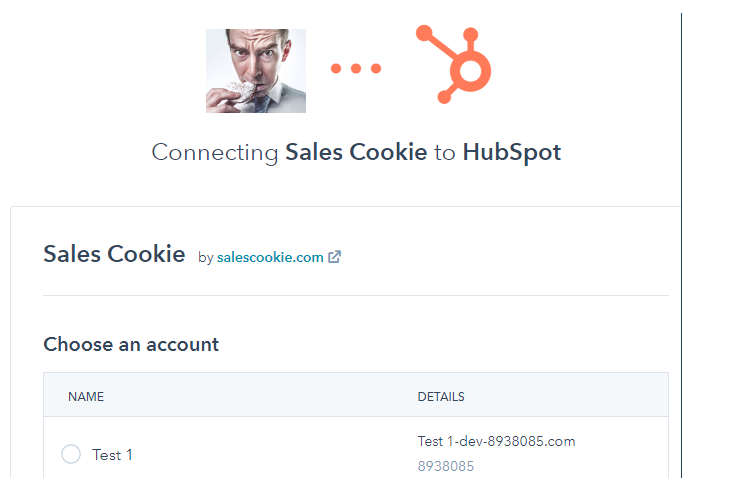Open the salescookie.com link

pyautogui.click(x=270, y=257)
